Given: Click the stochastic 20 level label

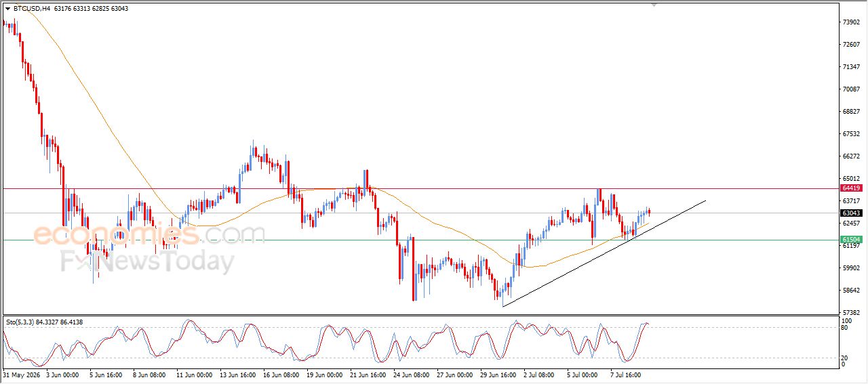Looking at the screenshot, I should [x=845, y=358].
